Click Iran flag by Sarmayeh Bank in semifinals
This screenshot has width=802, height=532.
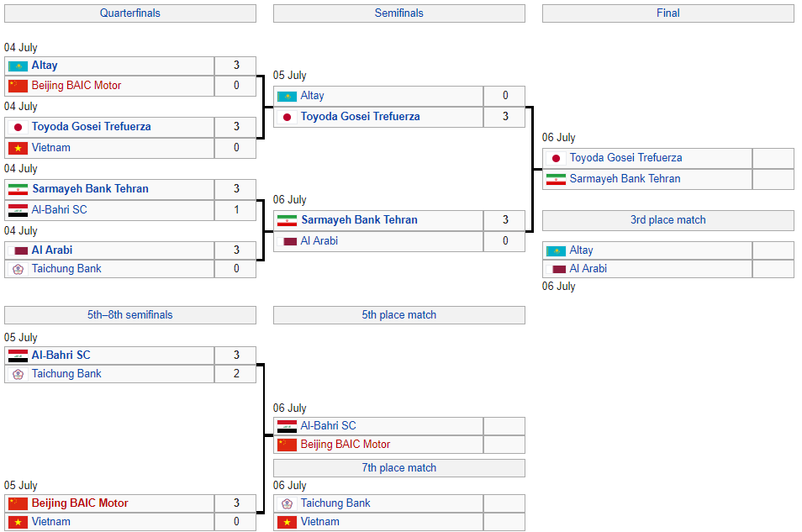click(287, 220)
